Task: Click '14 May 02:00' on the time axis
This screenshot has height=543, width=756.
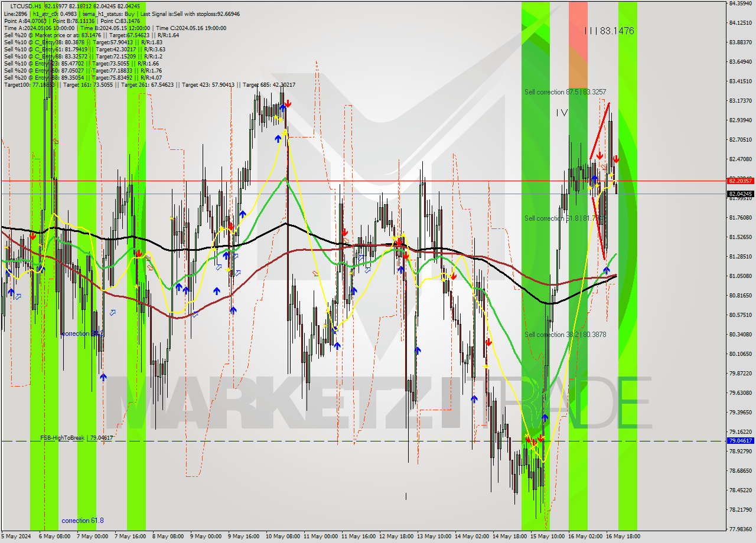Action: (471, 537)
